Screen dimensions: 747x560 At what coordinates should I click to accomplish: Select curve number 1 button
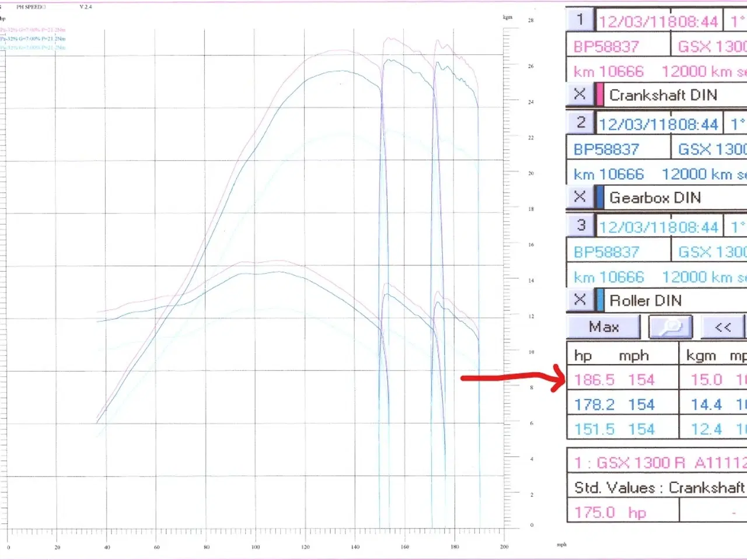(x=580, y=20)
